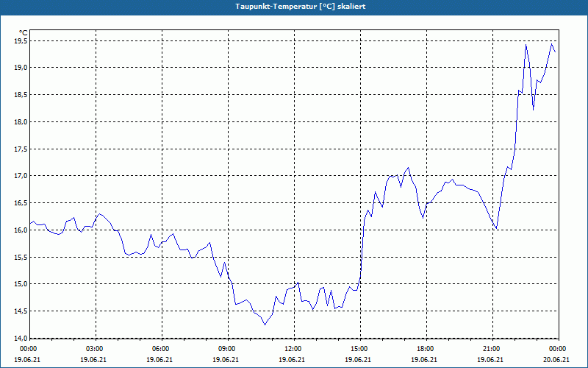Click the 17,0 y-axis label
The height and width of the screenshot is (368, 588).
point(21,176)
